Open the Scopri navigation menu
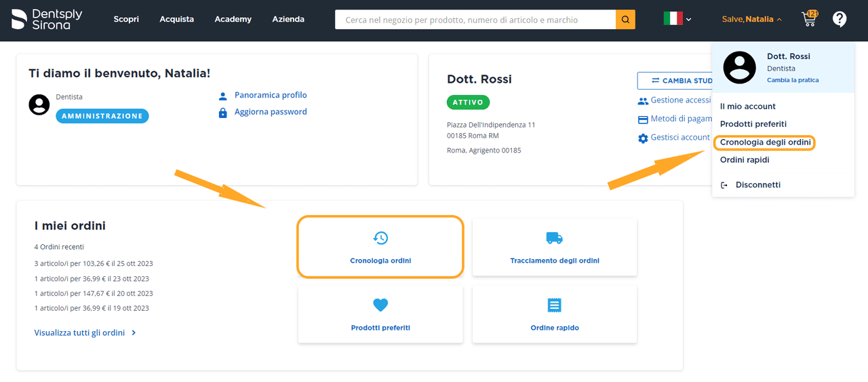This screenshot has width=868, height=382. point(126,19)
